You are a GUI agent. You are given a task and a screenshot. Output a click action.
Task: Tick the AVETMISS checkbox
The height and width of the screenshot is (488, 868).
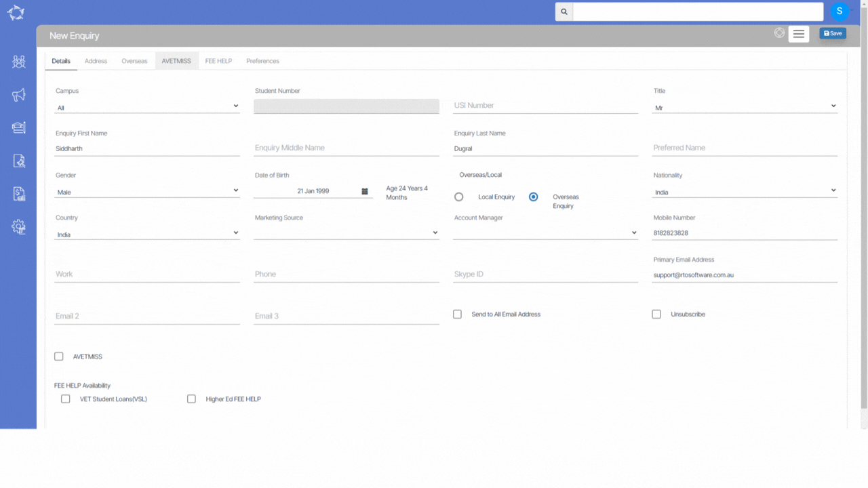click(x=59, y=357)
